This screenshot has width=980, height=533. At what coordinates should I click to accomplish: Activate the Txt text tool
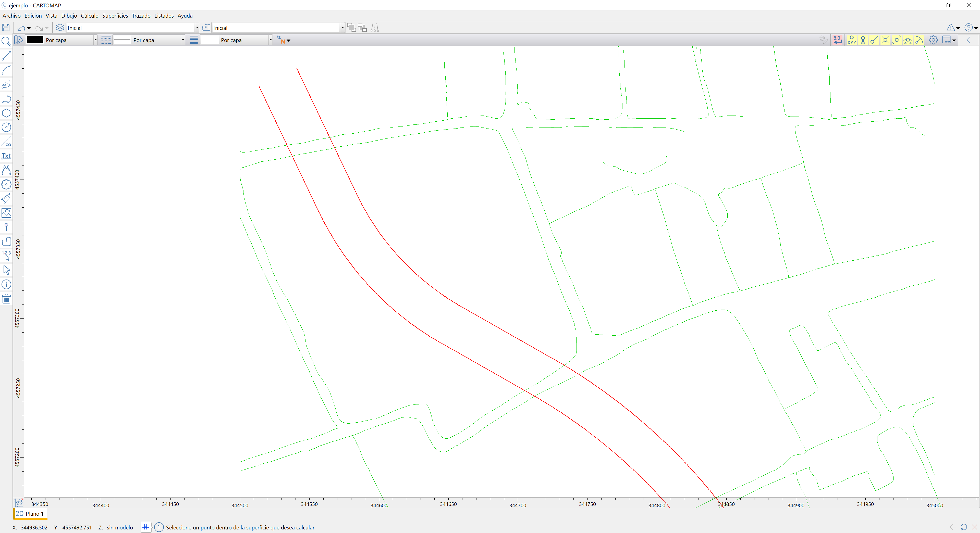[x=6, y=156]
